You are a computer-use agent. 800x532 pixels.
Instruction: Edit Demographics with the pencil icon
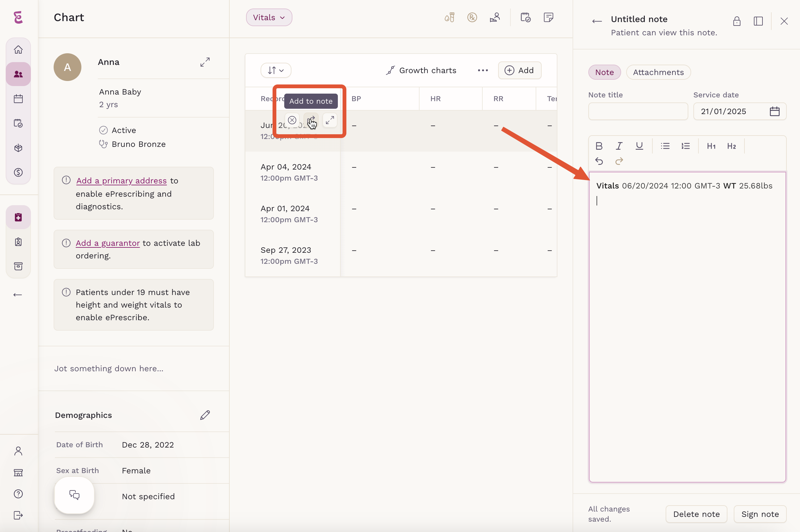(205, 415)
